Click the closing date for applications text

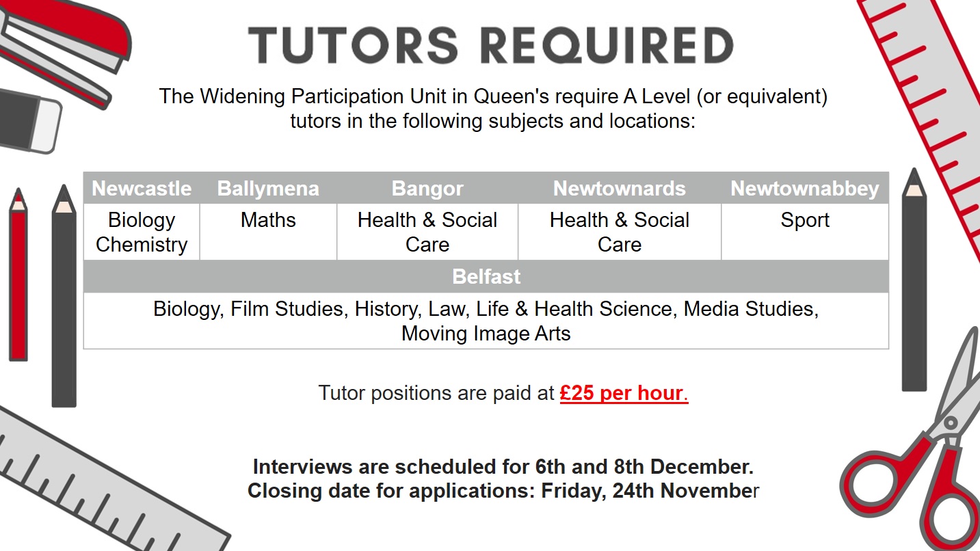tap(503, 491)
